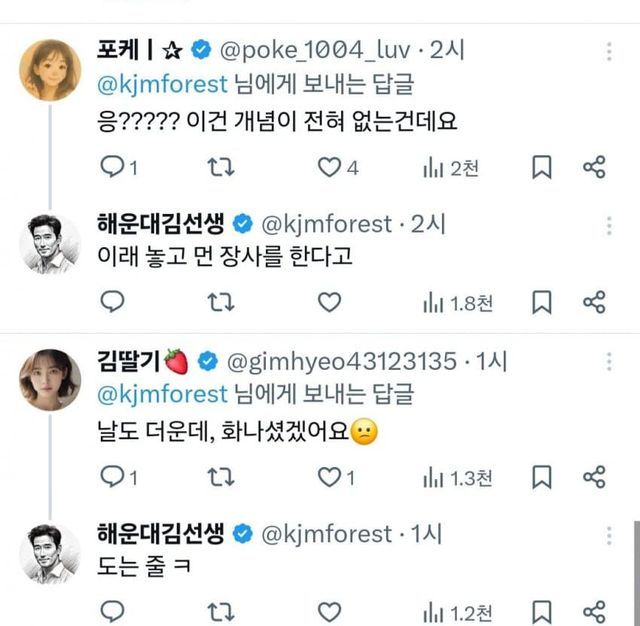Reply to 김딸기's tweet
This screenshot has height=626, width=640.
(x=113, y=478)
